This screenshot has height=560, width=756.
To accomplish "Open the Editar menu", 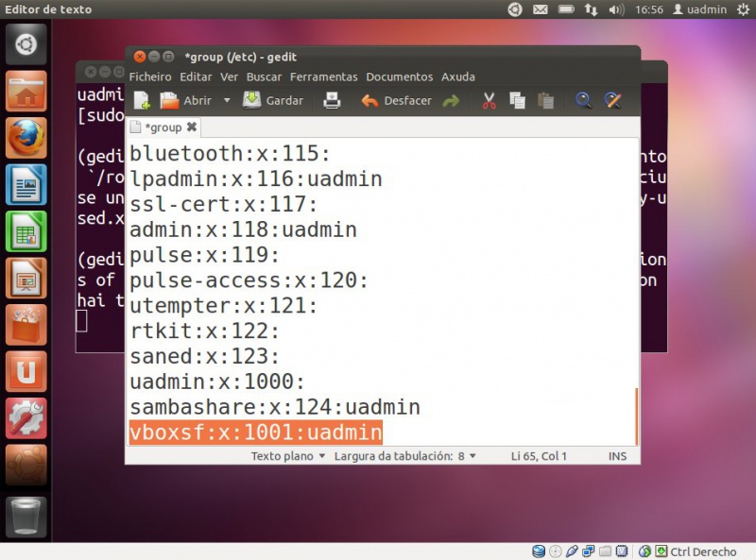I will (196, 76).
